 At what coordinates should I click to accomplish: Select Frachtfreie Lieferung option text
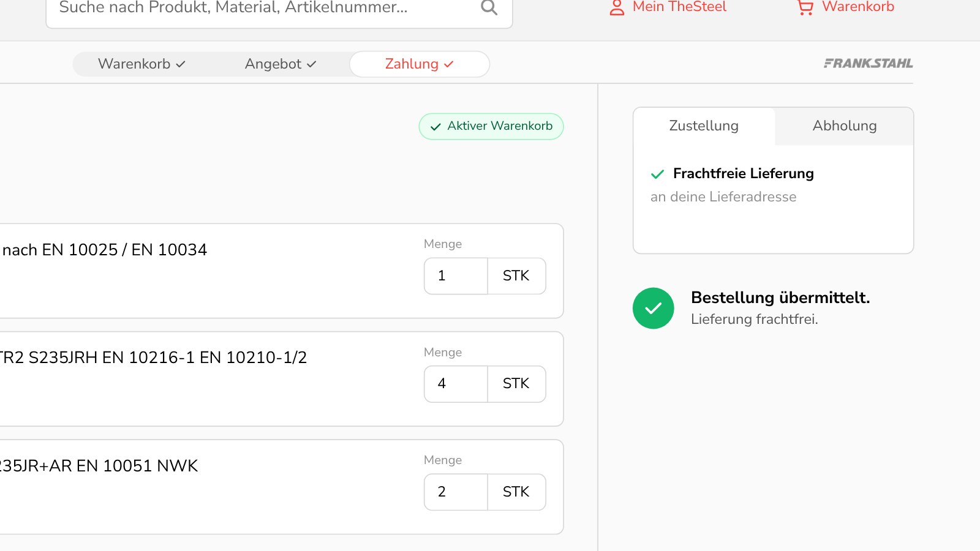point(743,173)
